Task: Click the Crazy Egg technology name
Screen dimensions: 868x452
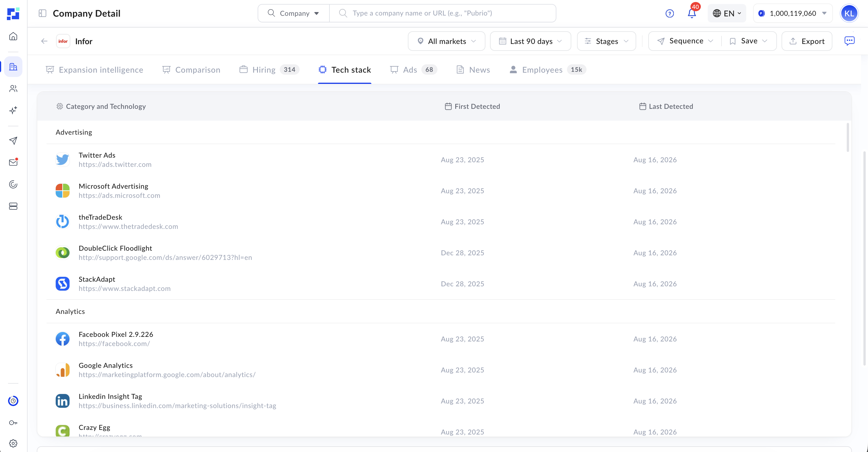Action: 94,427
